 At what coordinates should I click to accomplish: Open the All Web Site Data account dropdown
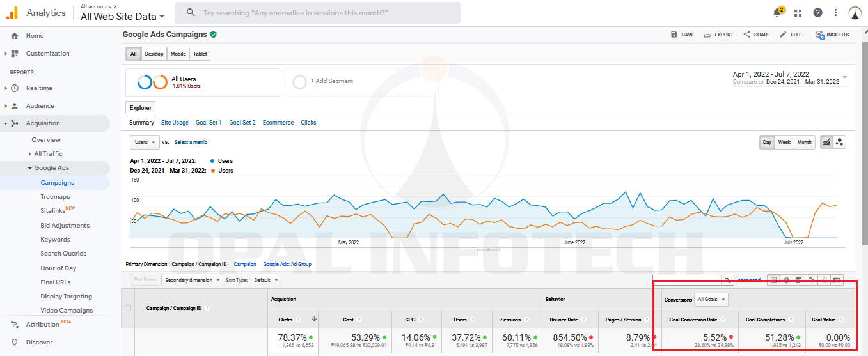(x=122, y=17)
